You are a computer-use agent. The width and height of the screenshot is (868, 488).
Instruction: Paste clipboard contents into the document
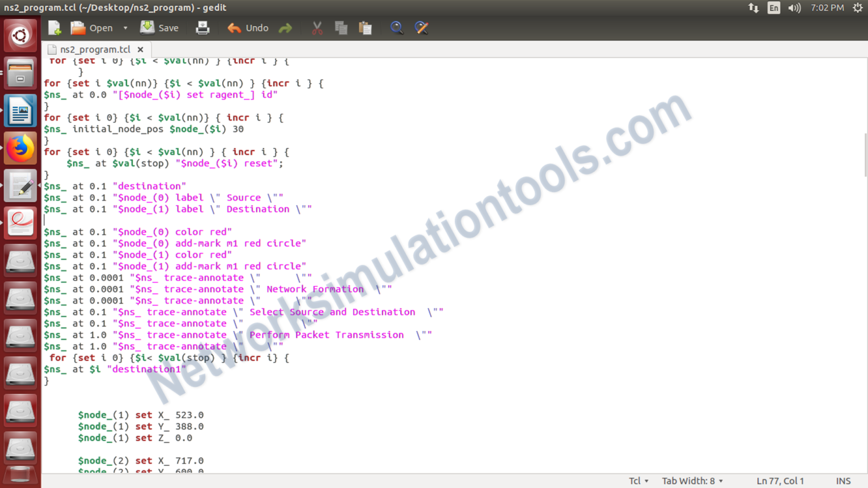(x=366, y=27)
